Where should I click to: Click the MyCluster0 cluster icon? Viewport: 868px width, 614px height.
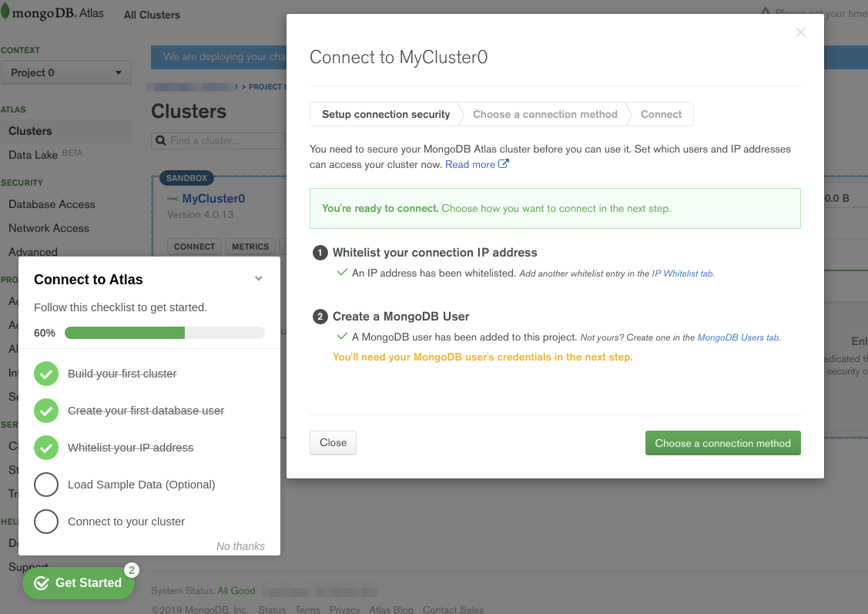pos(173,199)
